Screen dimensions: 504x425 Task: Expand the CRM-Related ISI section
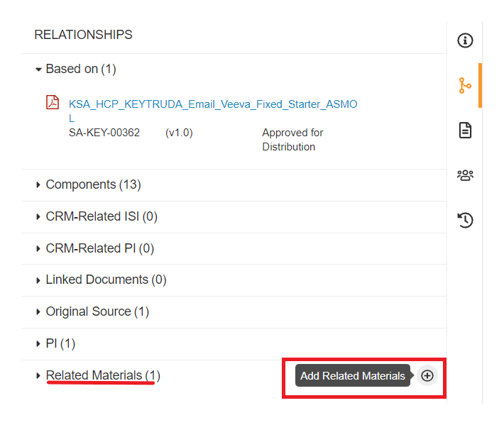(x=38, y=217)
